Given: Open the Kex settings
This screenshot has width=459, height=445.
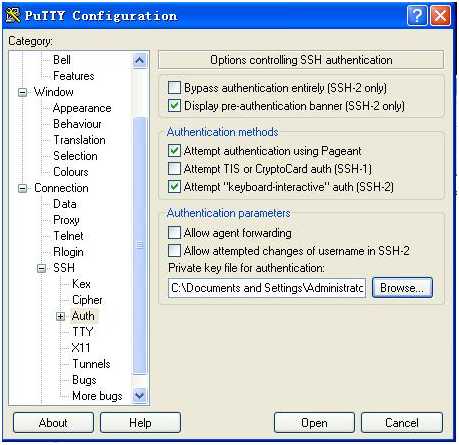Looking at the screenshot, I should point(81,284).
